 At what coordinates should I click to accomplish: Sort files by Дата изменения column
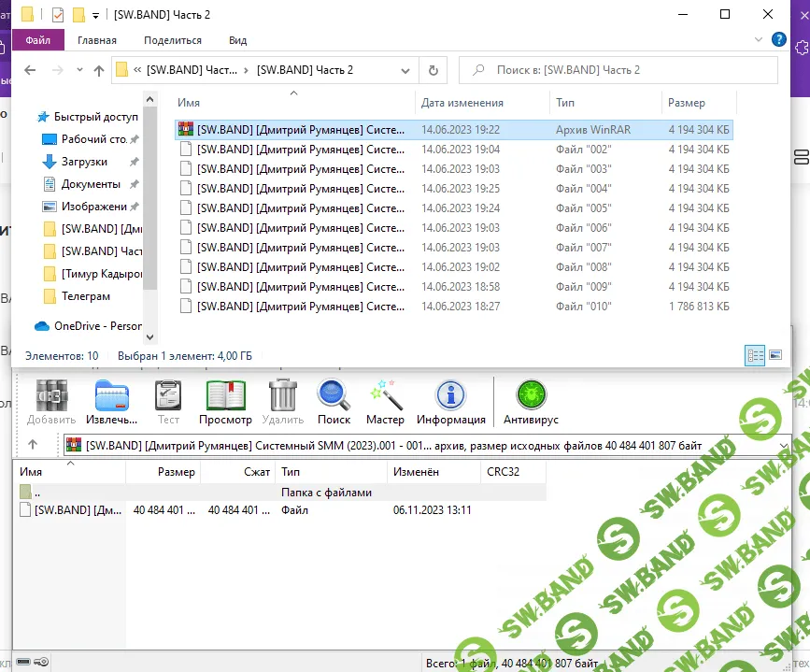[462, 103]
